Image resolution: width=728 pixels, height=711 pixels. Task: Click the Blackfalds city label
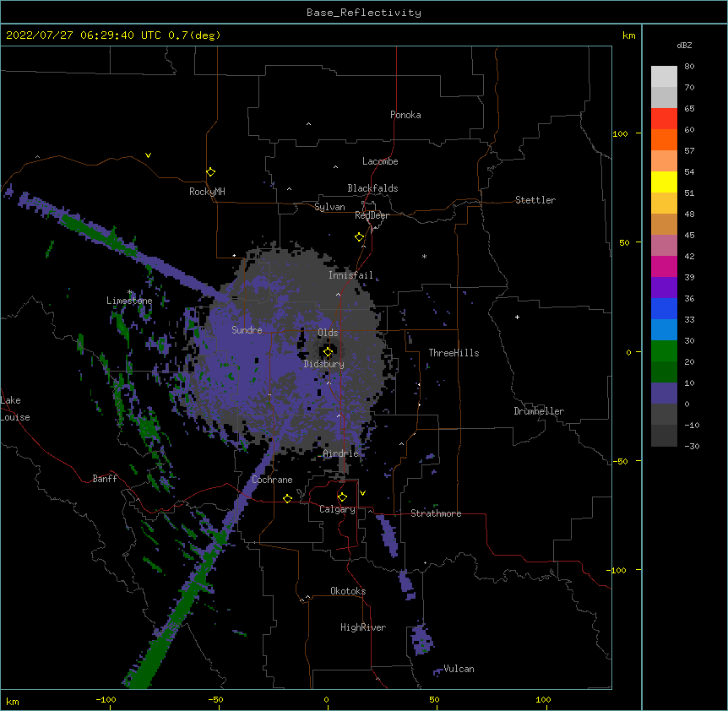pos(372,188)
